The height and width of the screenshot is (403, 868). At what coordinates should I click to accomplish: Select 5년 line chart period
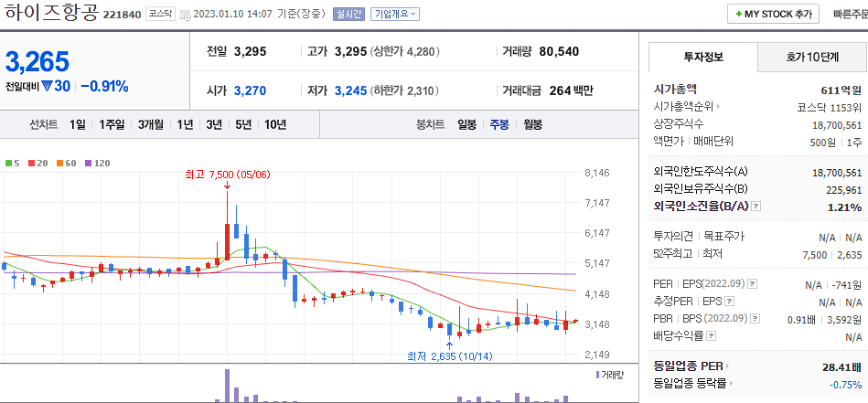pos(243,124)
